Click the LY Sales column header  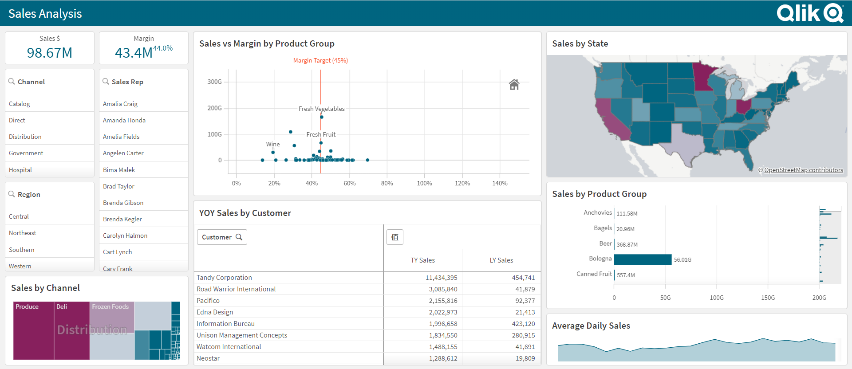tap(501, 260)
